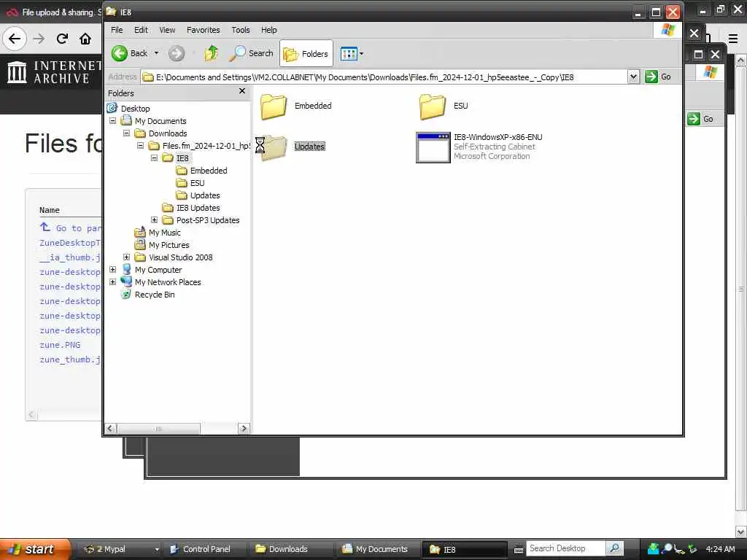This screenshot has height=560, width=747.
Task: Select Recycle Bin in folder tree
Action: click(x=155, y=295)
